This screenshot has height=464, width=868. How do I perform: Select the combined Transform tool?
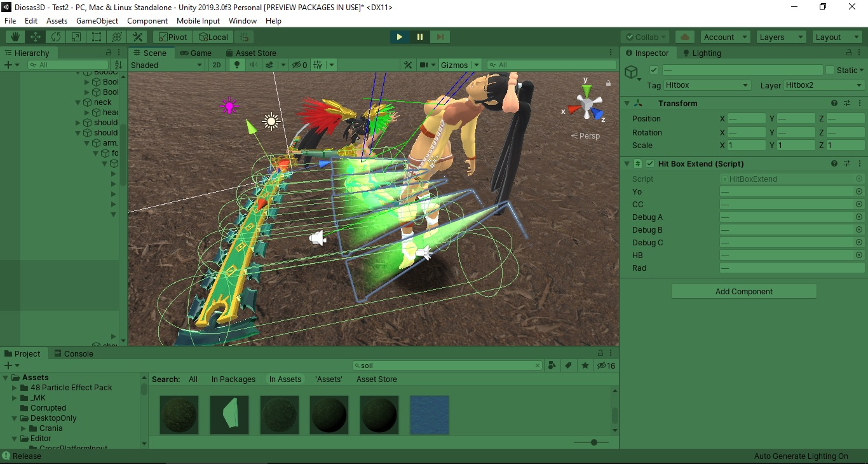click(117, 38)
